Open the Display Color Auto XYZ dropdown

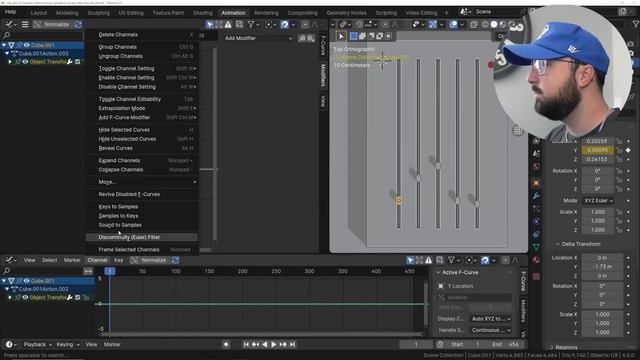491,319
